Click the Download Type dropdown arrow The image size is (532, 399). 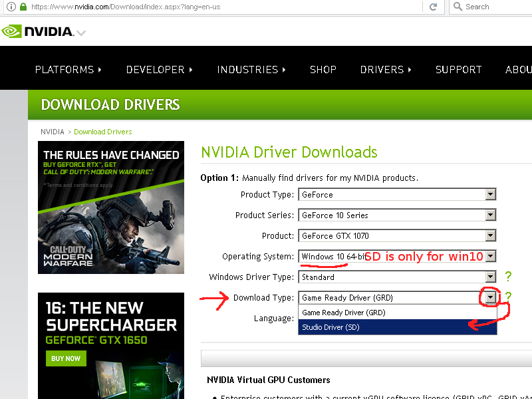490,297
